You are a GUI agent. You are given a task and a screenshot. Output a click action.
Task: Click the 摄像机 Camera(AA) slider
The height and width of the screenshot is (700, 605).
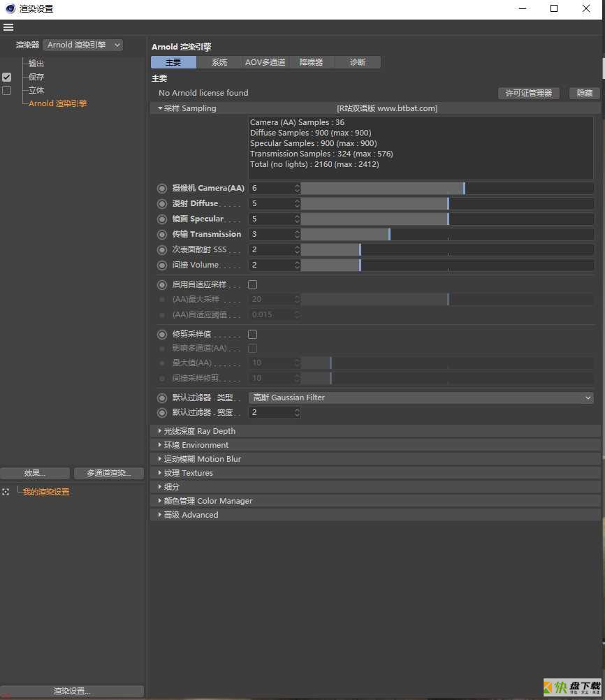447,189
